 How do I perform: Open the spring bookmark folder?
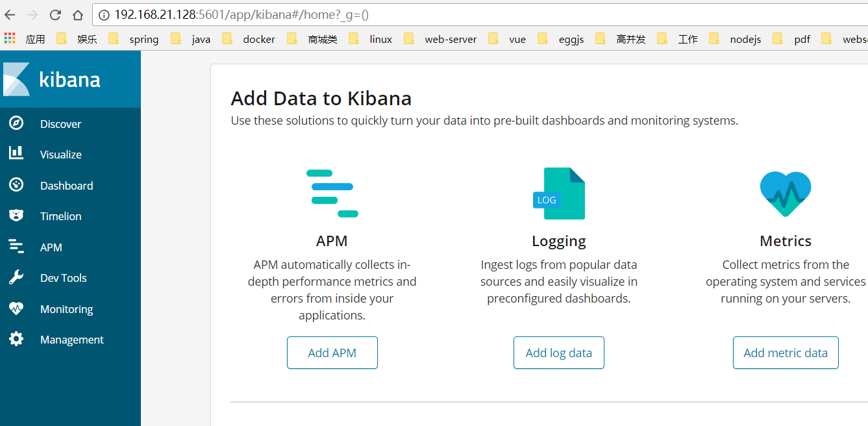[134, 39]
